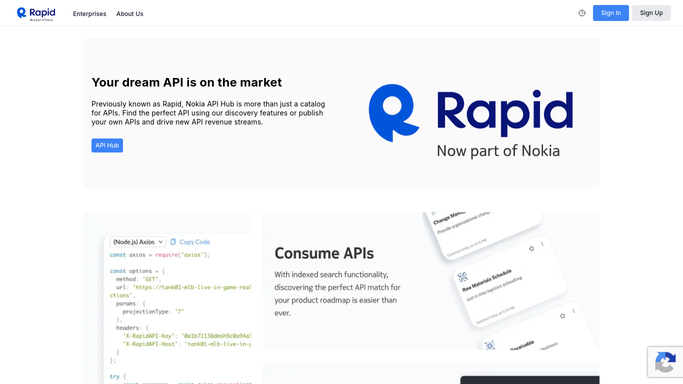Screen dimensions: 683x384
Task: Open the Raw Materials Schedule card's kebab menu
Action: tap(542, 244)
